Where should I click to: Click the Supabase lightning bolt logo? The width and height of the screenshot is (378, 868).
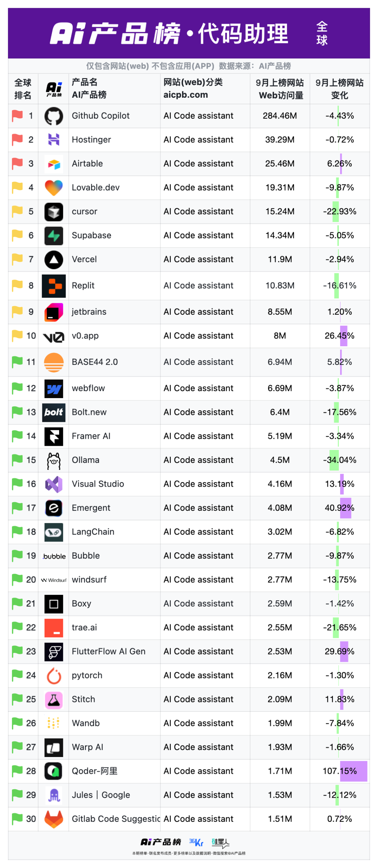(54, 236)
